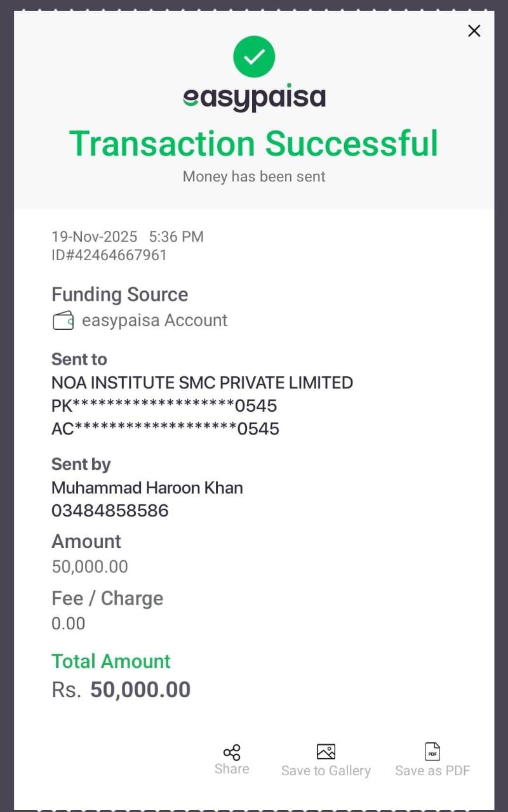This screenshot has height=812, width=508.
Task: Tap the Save to Gallery picture icon
Action: pos(326,752)
